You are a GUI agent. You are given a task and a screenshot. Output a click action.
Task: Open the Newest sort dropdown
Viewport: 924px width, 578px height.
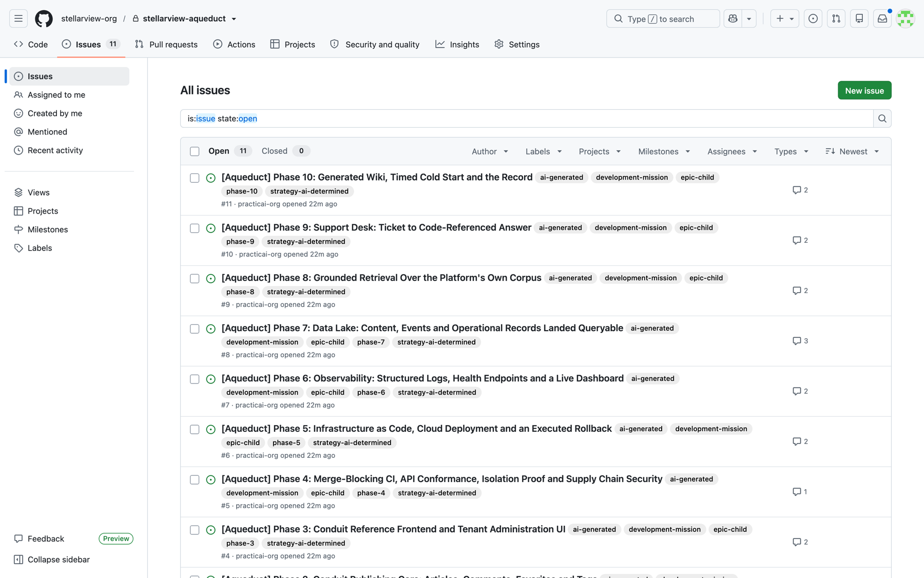point(852,151)
